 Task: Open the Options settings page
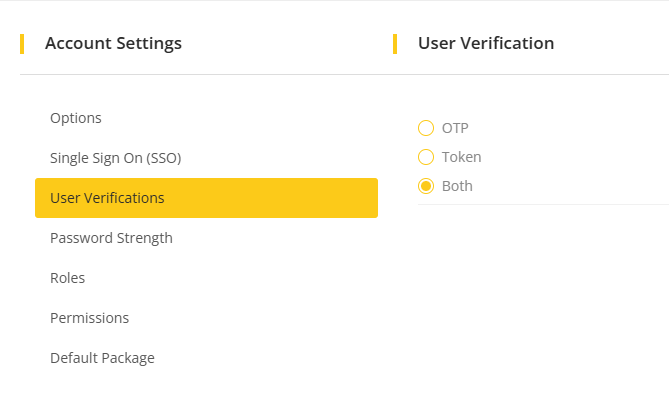pyautogui.click(x=76, y=118)
